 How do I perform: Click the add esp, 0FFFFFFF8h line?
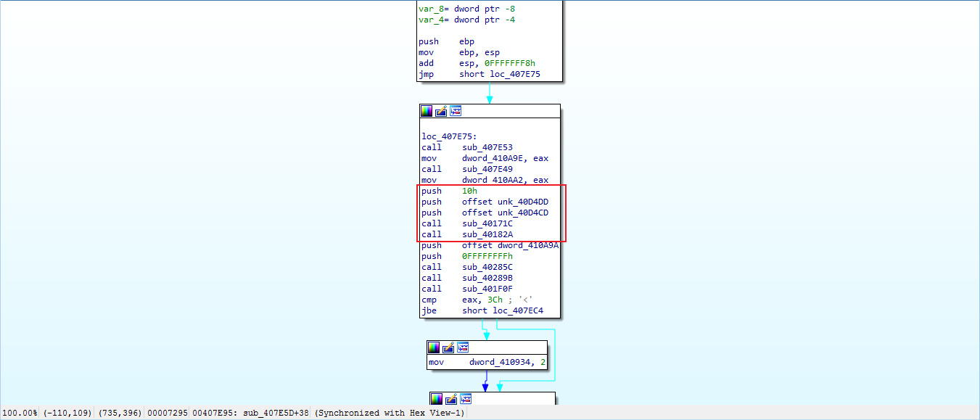(477, 63)
